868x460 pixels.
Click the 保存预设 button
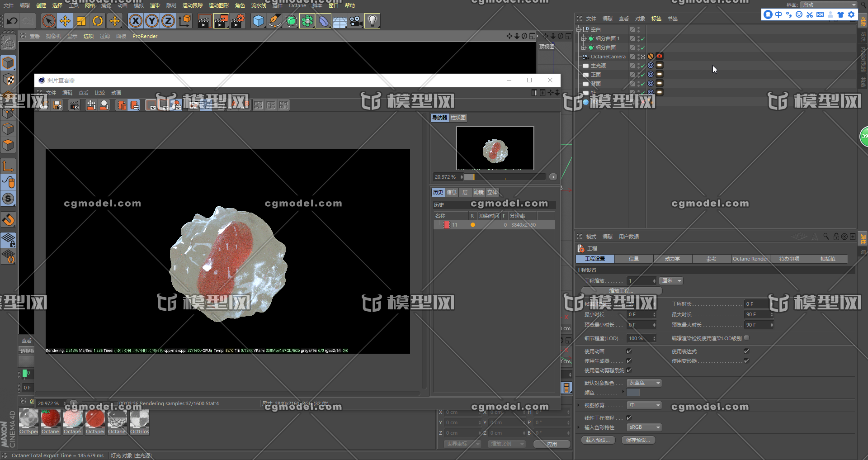(638, 440)
